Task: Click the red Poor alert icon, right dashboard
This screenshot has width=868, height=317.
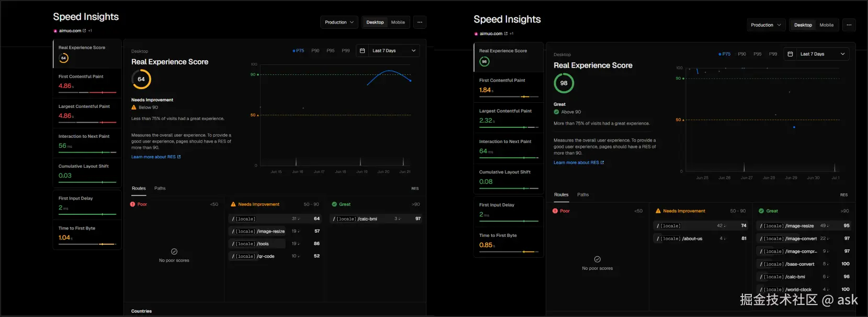Action: pyautogui.click(x=555, y=211)
